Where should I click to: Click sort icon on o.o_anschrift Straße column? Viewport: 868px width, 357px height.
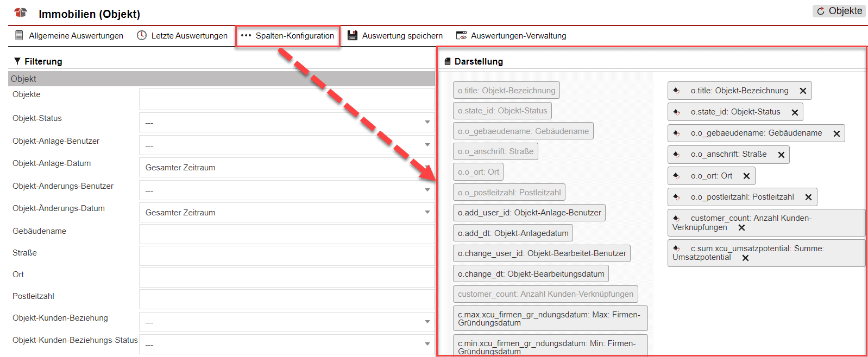pos(676,155)
